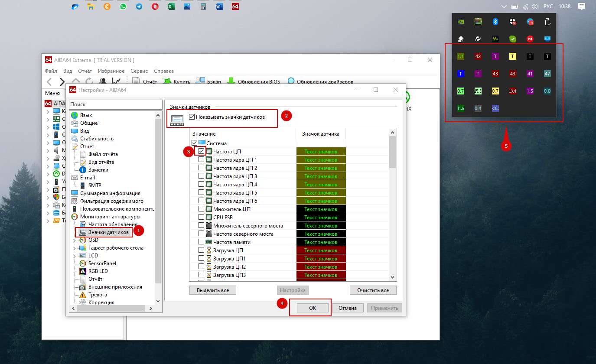Click the 15.3 sensor tray icon
Screen dimensions: 596x364
point(478,91)
